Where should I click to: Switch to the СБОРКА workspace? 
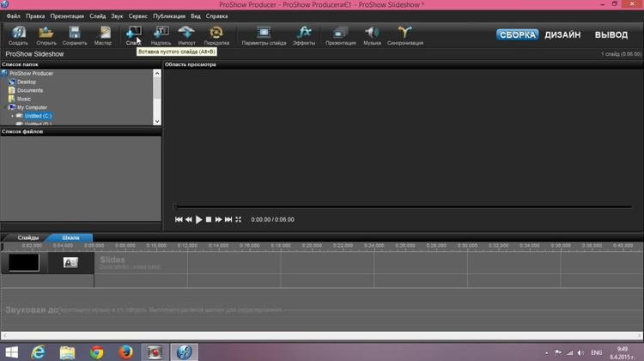pyautogui.click(x=517, y=34)
